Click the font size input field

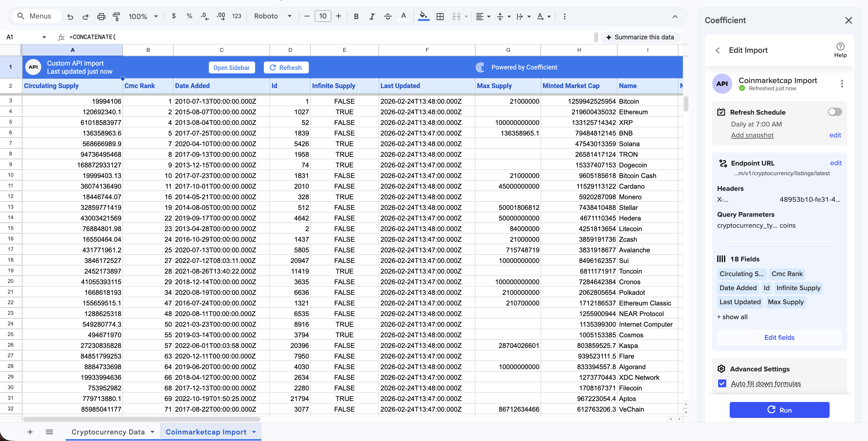tap(323, 16)
